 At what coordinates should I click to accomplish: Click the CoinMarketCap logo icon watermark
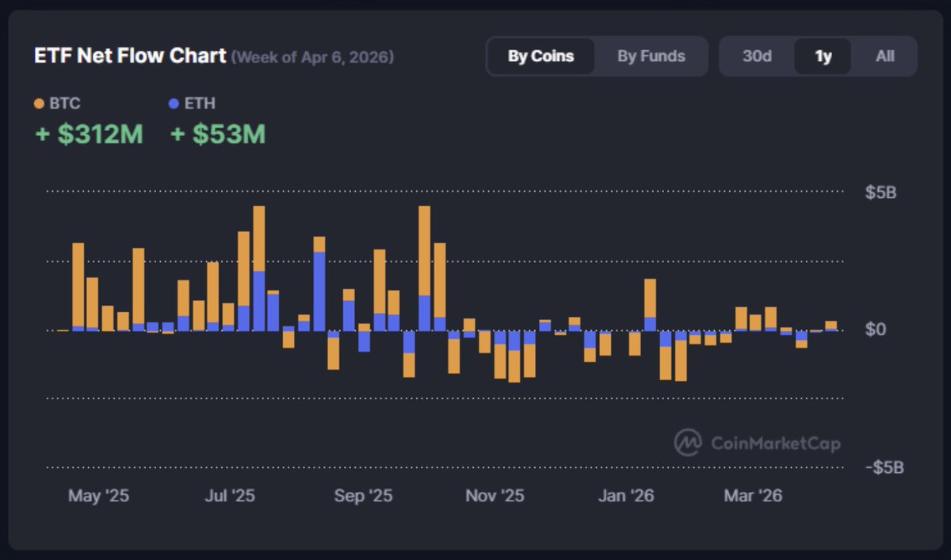(x=687, y=443)
